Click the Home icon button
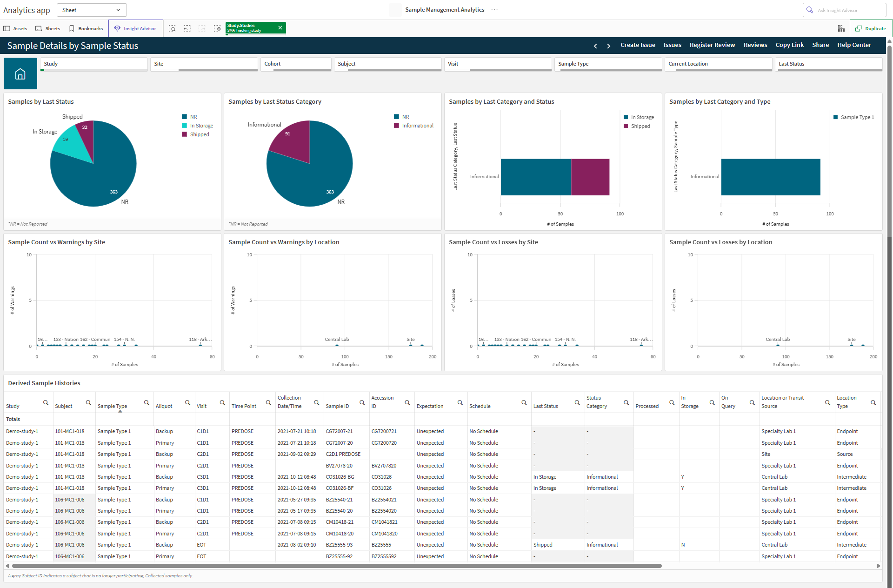This screenshot has width=893, height=588. 20,73
